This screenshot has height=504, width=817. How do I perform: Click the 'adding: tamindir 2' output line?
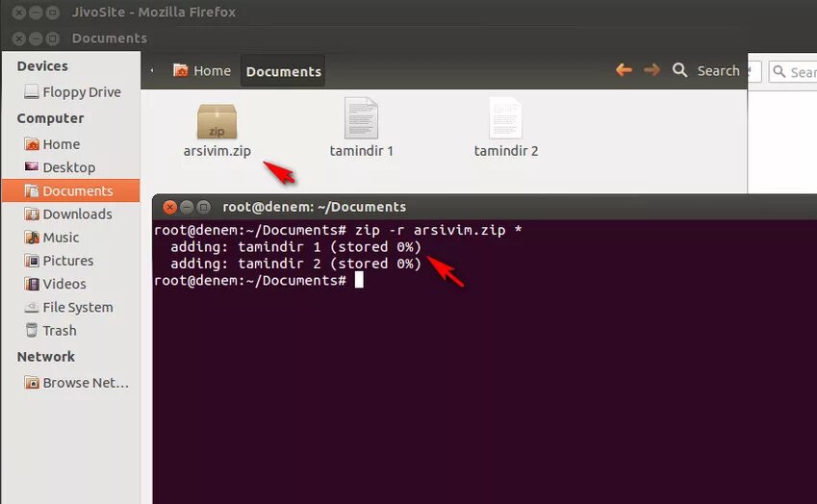295,264
